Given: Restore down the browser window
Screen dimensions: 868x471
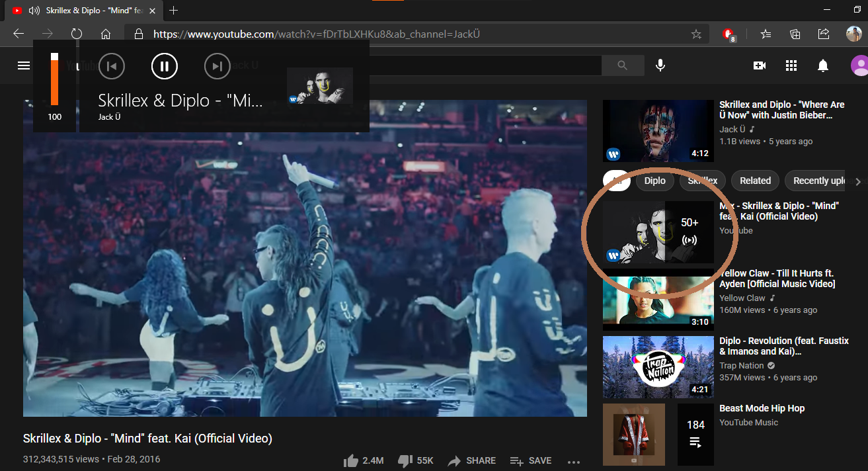Looking at the screenshot, I should tap(857, 10).
